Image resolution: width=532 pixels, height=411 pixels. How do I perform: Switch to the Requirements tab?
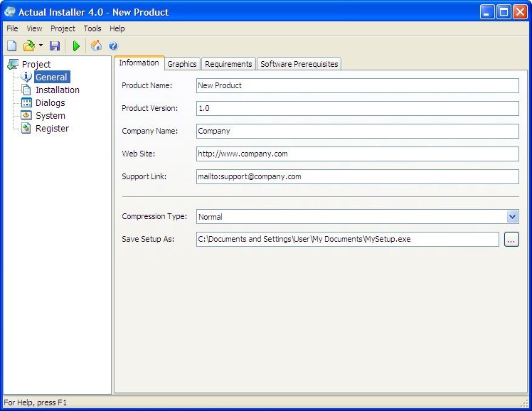coord(228,64)
